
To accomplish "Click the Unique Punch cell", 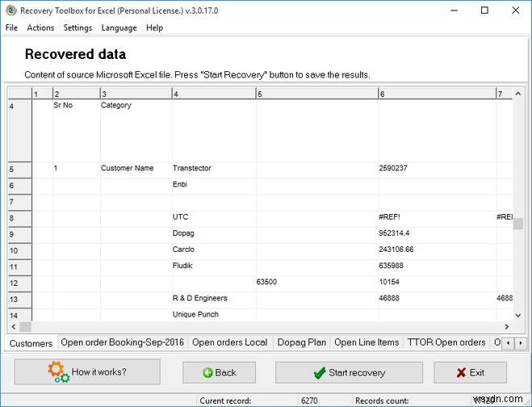I will pos(214,315).
